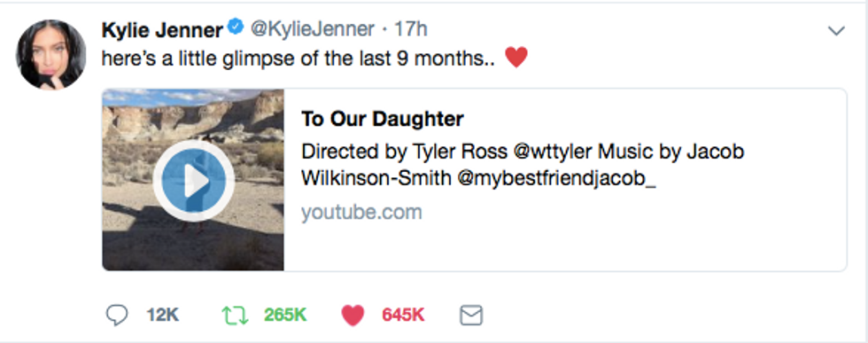
Task: Click the green retweet arrows icon
Action: pyautogui.click(x=236, y=316)
